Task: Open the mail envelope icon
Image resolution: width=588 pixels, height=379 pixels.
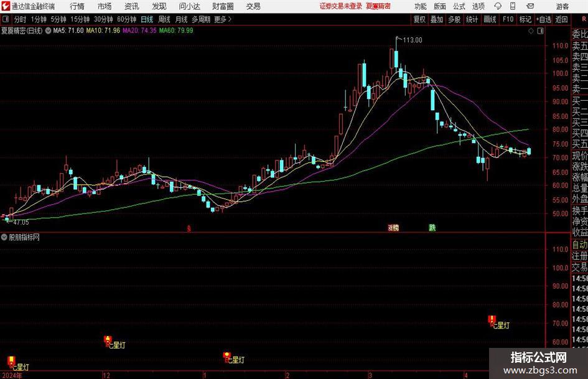Action: [x=530, y=6]
